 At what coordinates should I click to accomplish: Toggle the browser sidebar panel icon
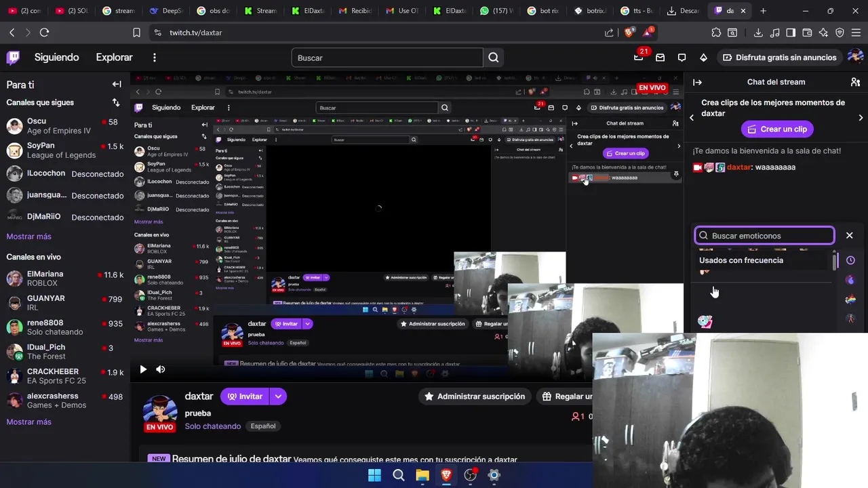(x=791, y=33)
